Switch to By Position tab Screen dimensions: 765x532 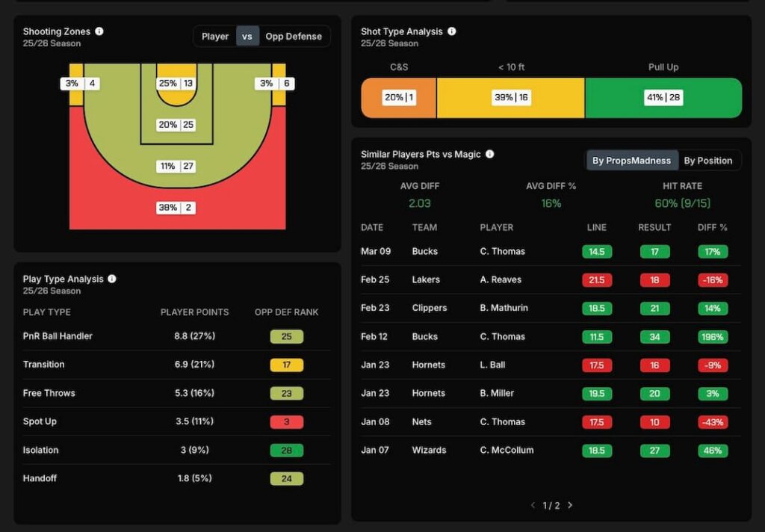707,161
